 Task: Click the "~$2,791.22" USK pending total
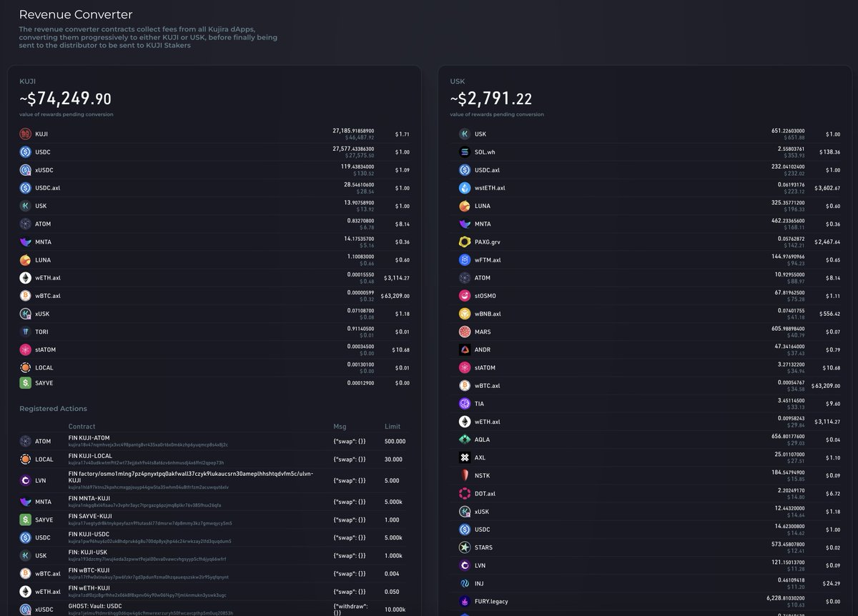point(491,99)
